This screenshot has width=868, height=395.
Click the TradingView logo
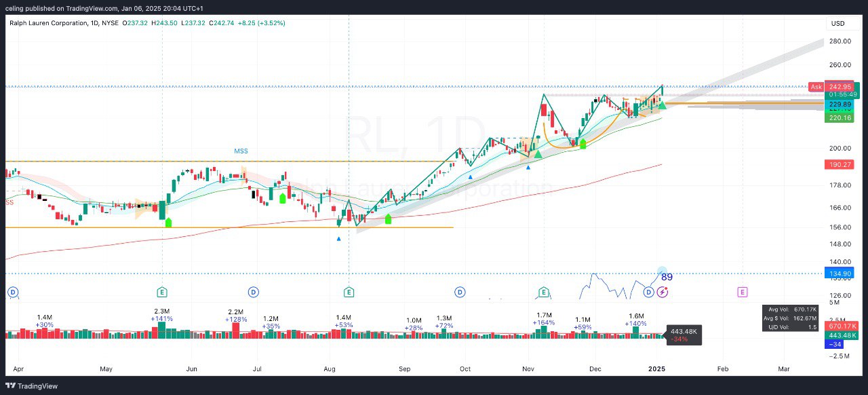[x=33, y=386]
